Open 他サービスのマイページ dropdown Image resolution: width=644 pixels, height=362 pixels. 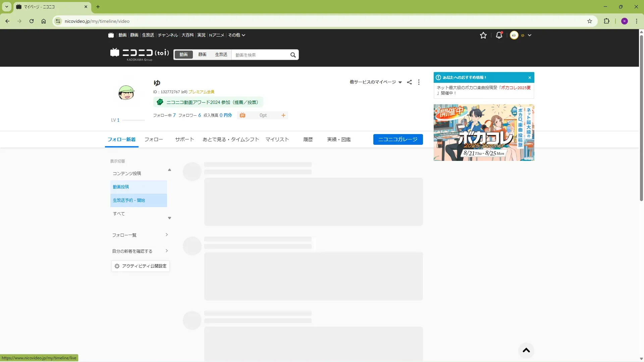375,82
